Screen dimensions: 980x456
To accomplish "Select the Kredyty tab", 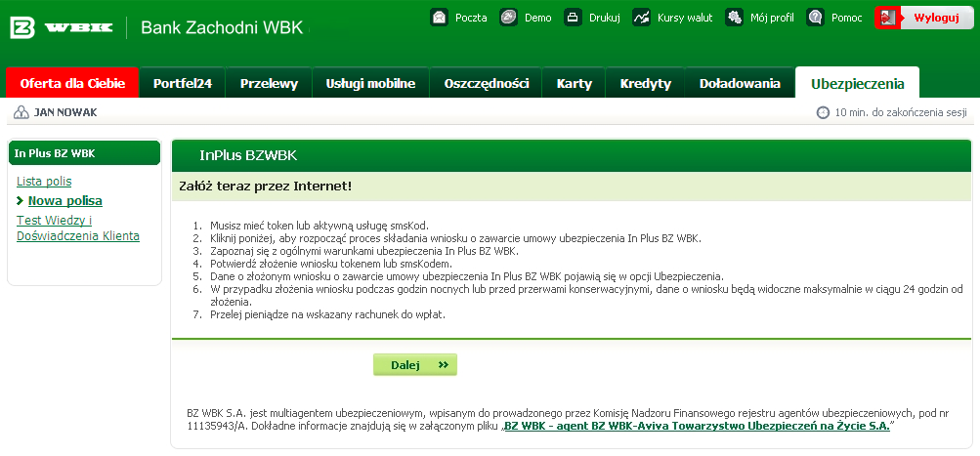I will pyautogui.click(x=646, y=83).
